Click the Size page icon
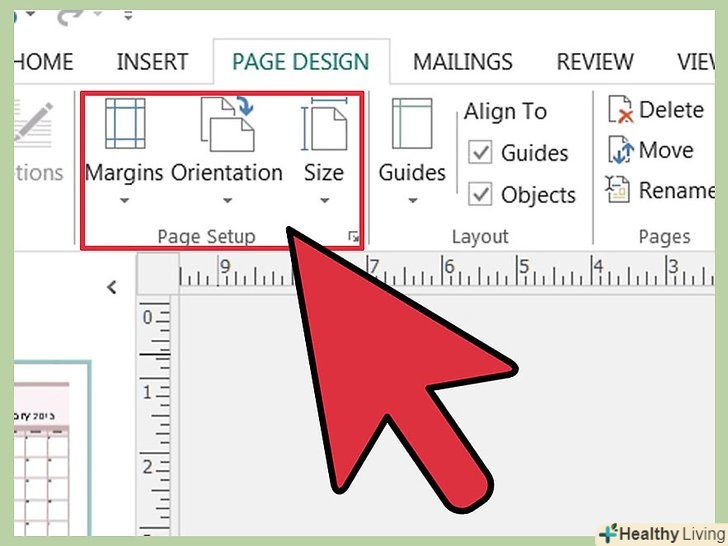 [324, 124]
